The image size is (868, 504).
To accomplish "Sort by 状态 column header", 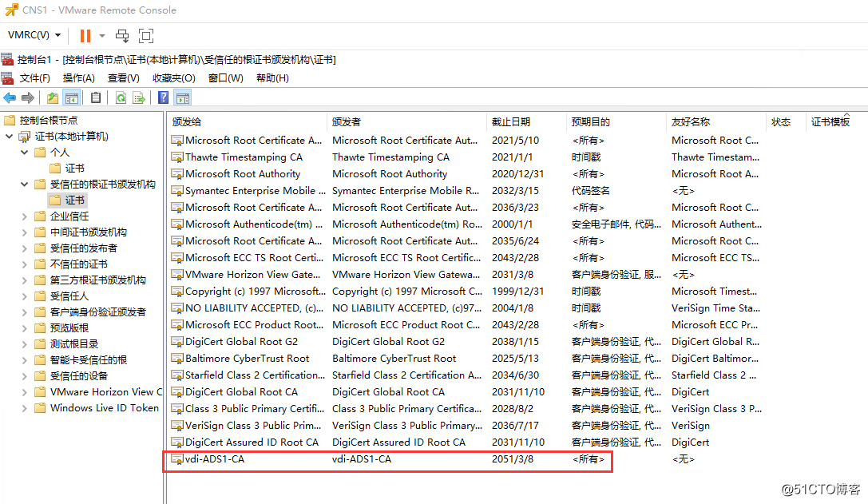I will tap(786, 122).
